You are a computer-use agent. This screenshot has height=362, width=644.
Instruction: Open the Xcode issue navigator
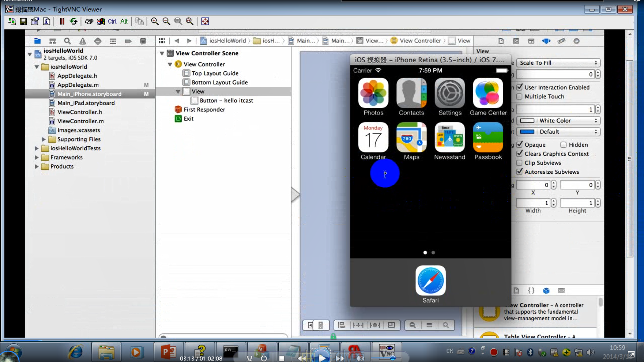click(x=83, y=41)
